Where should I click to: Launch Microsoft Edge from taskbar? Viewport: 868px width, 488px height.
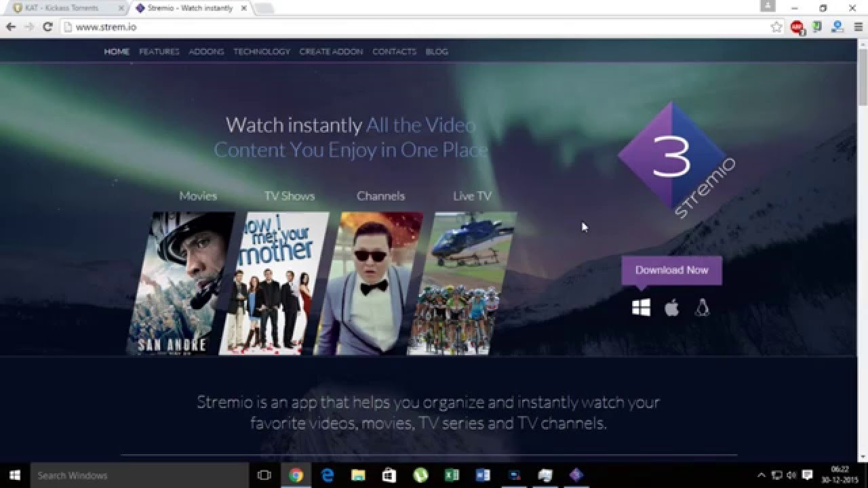click(x=327, y=475)
